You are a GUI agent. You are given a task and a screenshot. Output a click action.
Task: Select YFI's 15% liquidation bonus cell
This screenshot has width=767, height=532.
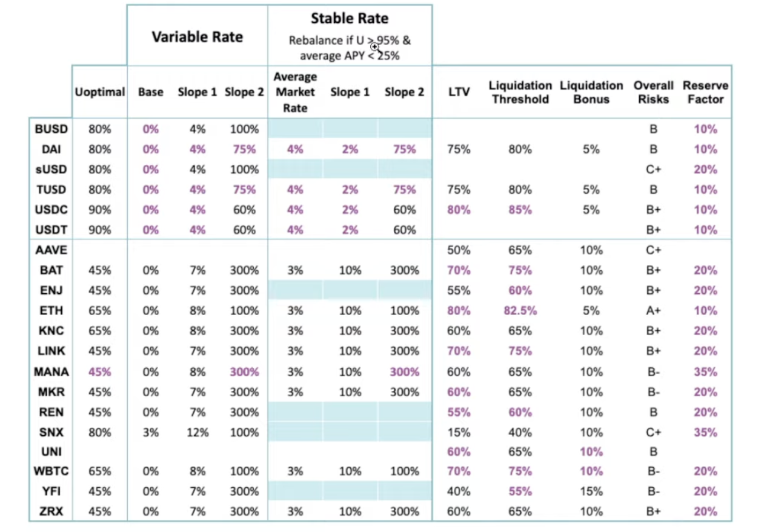tap(591, 491)
